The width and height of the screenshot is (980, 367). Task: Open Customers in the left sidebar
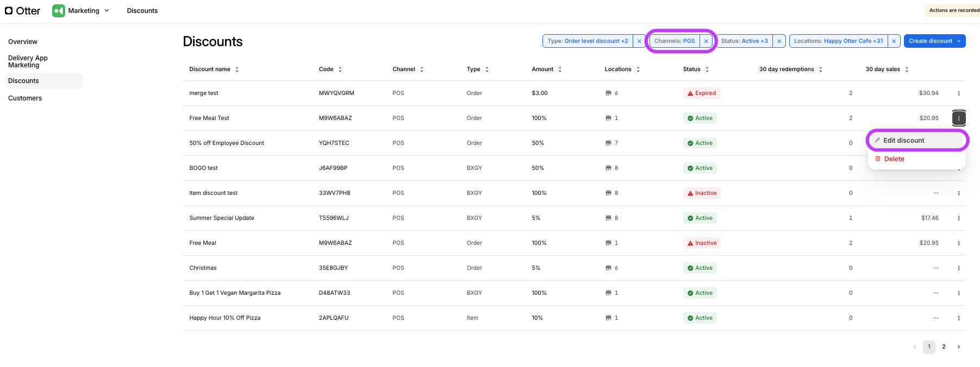coord(25,98)
